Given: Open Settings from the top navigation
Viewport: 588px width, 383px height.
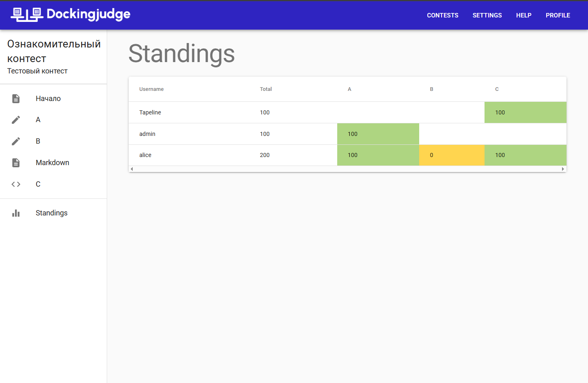Looking at the screenshot, I should (x=487, y=15).
